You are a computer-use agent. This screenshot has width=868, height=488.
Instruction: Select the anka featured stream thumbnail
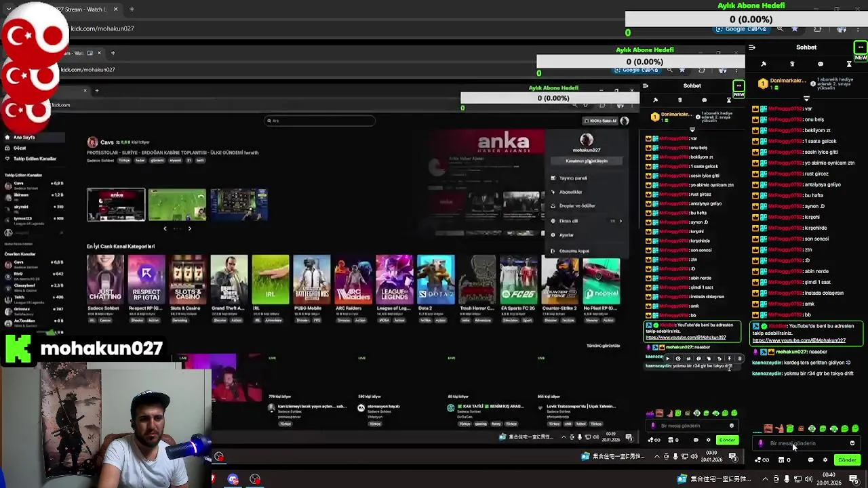tap(116, 205)
